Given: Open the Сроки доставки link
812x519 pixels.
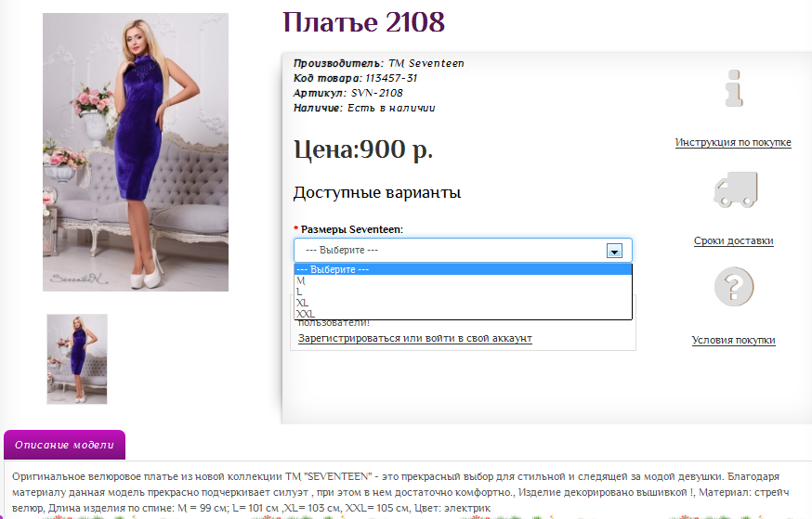Looking at the screenshot, I should point(733,240).
